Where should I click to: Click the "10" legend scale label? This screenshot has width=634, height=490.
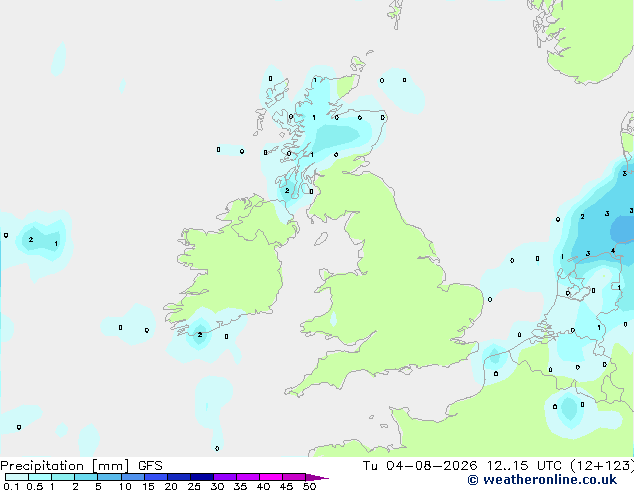pyautogui.click(x=125, y=486)
